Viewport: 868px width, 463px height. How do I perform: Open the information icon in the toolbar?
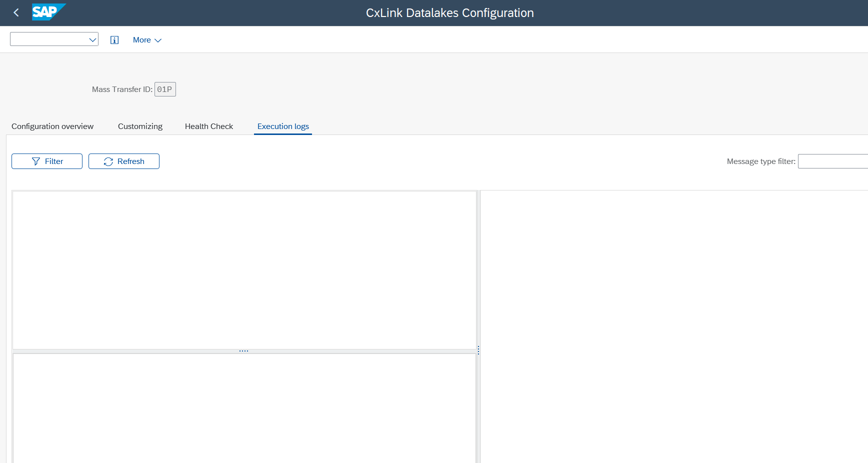point(114,40)
